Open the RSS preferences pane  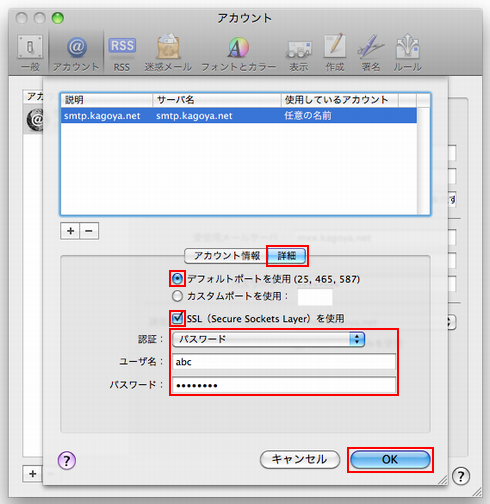[122, 53]
